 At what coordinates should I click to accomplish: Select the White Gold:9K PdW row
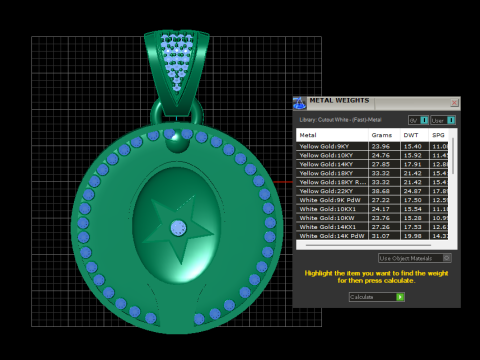coord(372,200)
